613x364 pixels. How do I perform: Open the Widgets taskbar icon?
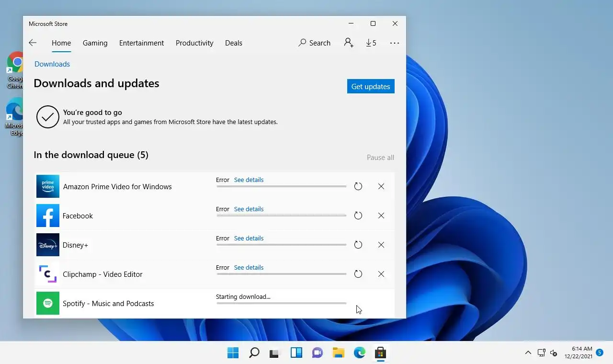296,353
